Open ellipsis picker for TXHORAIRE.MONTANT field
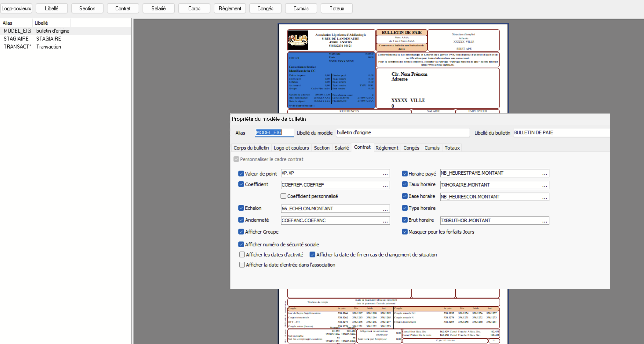644x344 pixels. [x=545, y=185]
